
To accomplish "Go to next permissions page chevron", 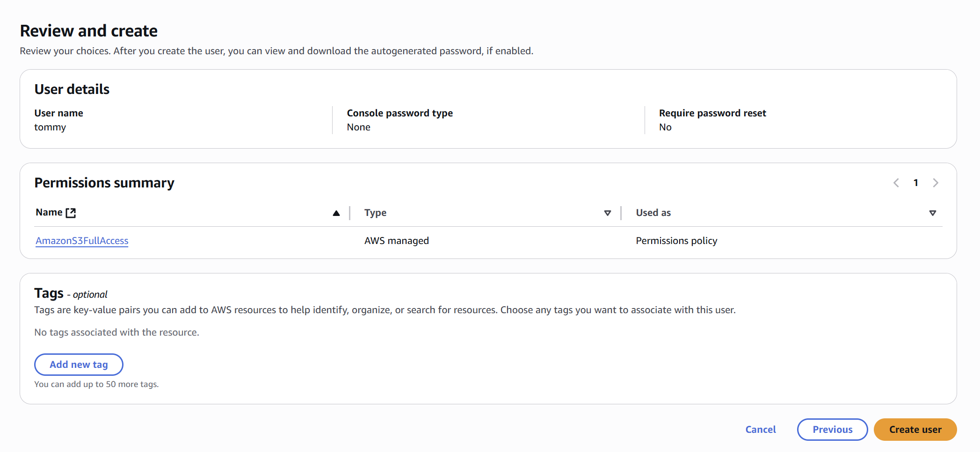I will click(x=936, y=183).
